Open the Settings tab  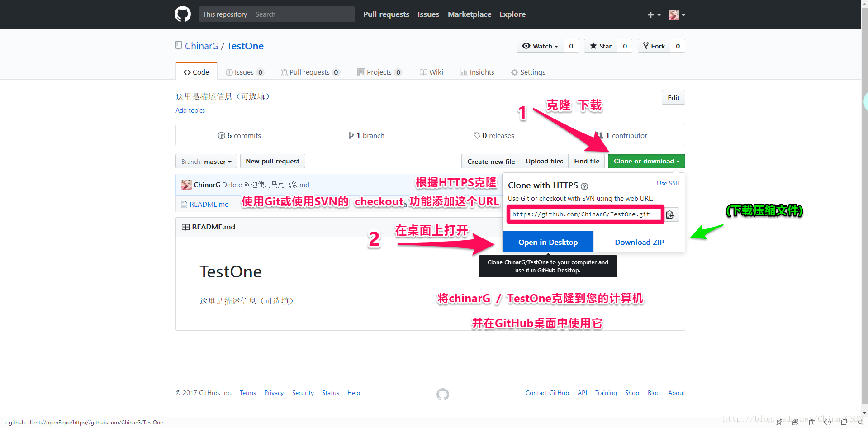pyautogui.click(x=528, y=72)
